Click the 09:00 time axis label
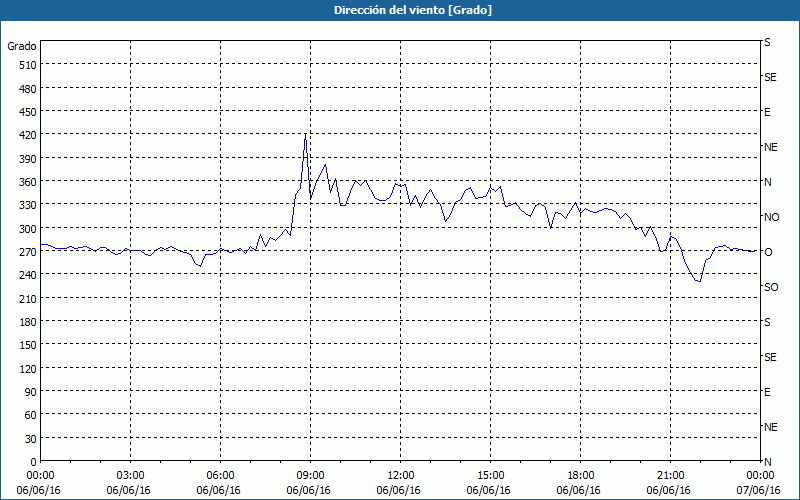 (311, 476)
